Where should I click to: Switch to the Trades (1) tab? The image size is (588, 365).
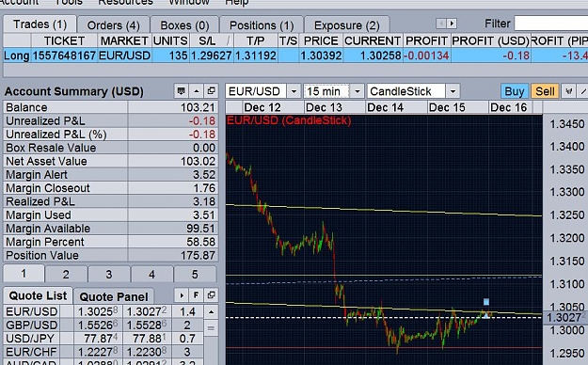[x=40, y=24]
